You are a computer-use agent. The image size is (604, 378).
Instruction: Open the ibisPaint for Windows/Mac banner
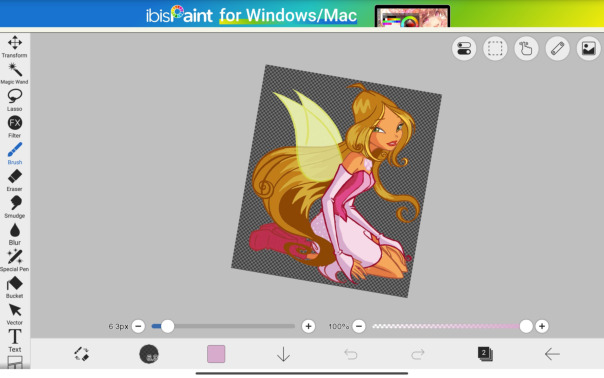pyautogui.click(x=302, y=14)
